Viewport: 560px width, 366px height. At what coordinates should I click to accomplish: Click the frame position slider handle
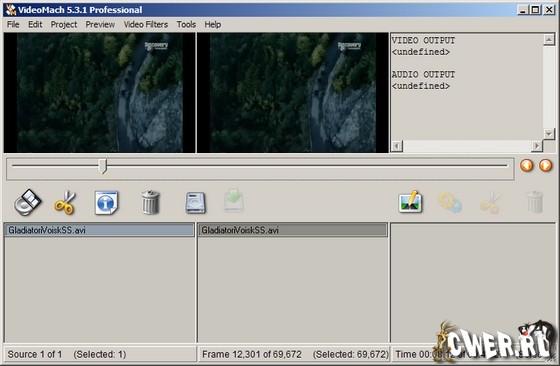[102, 166]
